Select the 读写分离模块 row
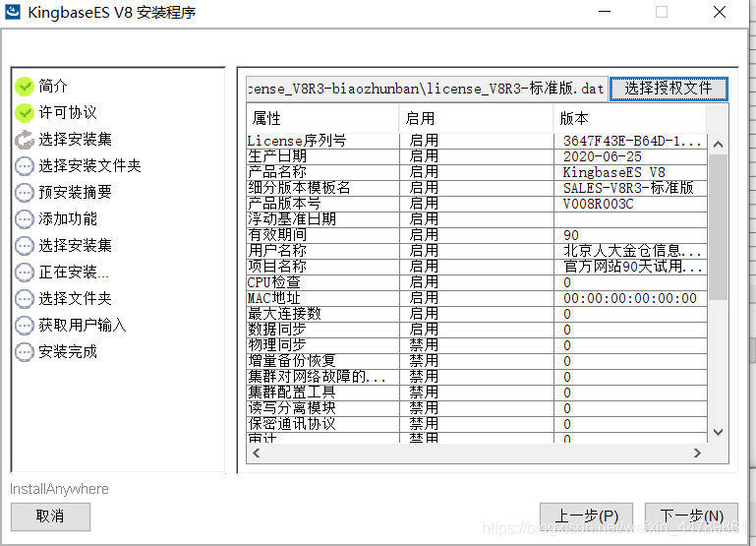This screenshot has width=756, height=546. click(477, 408)
